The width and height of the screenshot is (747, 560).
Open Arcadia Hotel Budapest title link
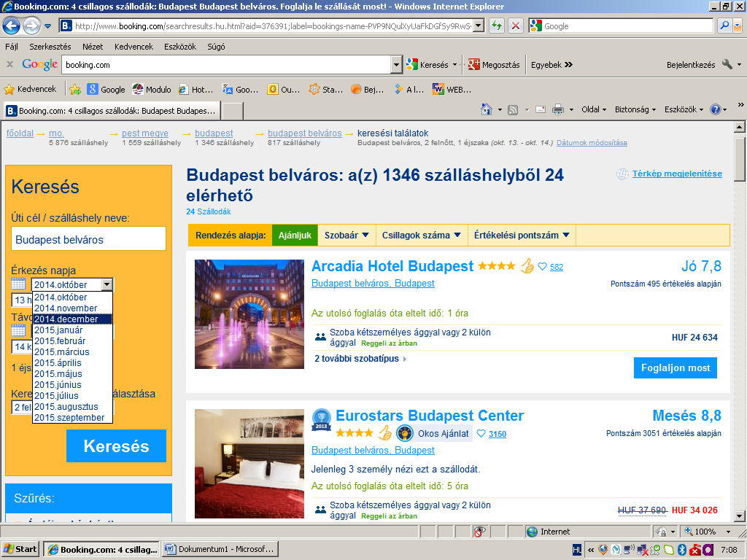point(392,265)
